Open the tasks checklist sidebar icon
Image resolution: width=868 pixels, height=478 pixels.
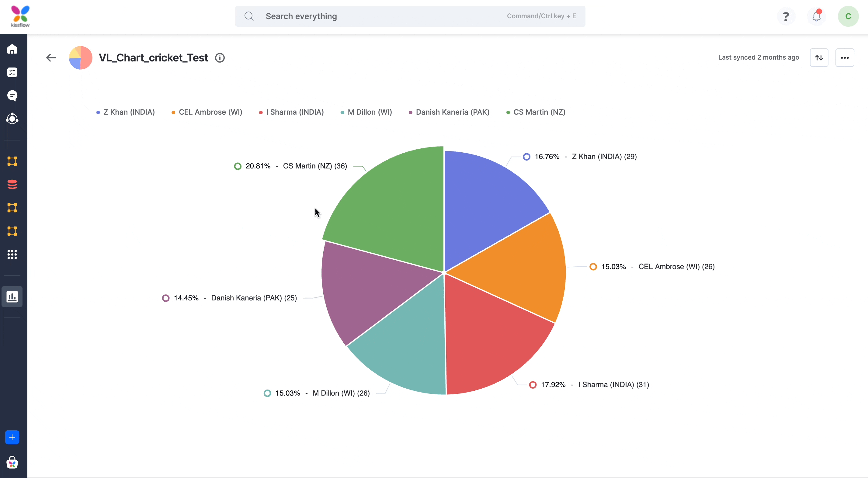pos(12,72)
